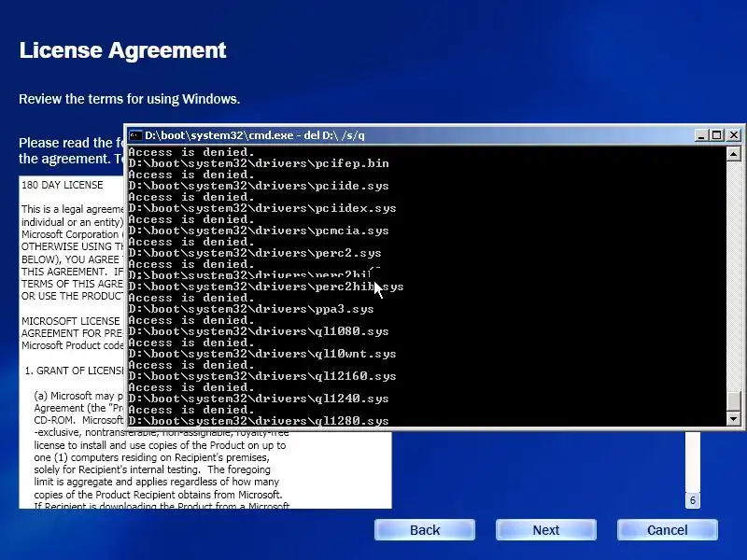Click the Back button
This screenshot has width=747, height=560.
pos(425,530)
